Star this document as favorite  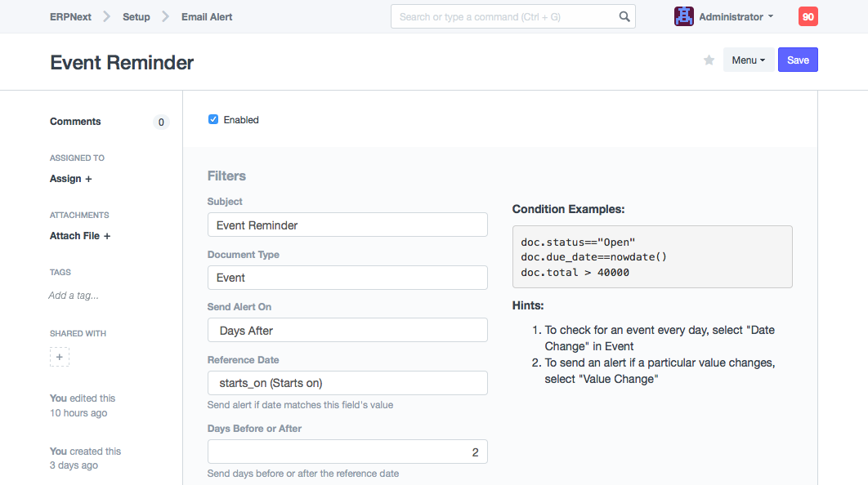click(x=709, y=60)
